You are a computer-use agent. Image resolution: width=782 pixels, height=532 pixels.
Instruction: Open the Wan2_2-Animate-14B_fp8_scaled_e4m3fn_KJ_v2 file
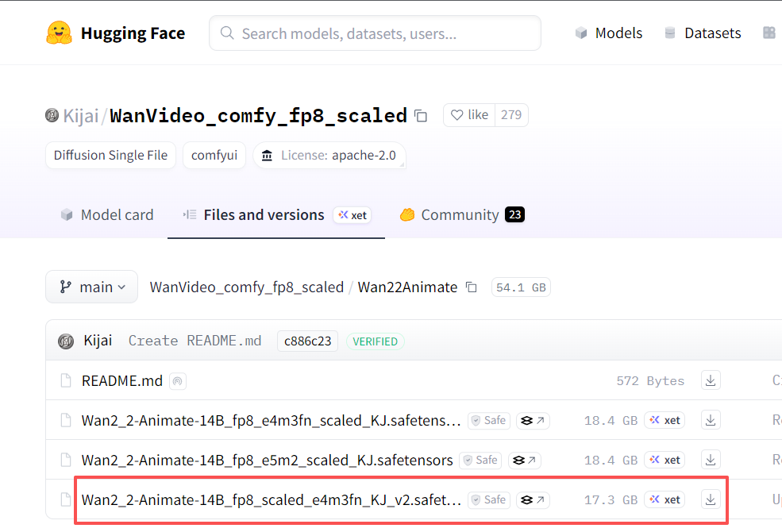click(272, 499)
